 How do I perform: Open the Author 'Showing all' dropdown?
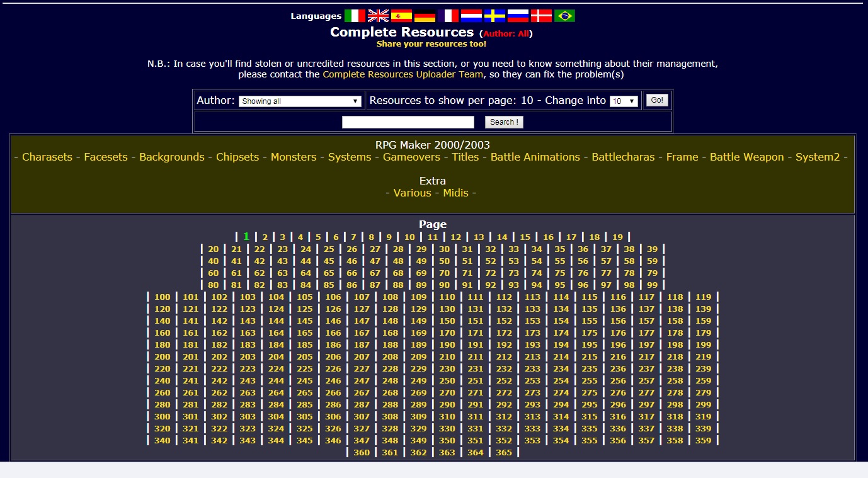point(300,101)
